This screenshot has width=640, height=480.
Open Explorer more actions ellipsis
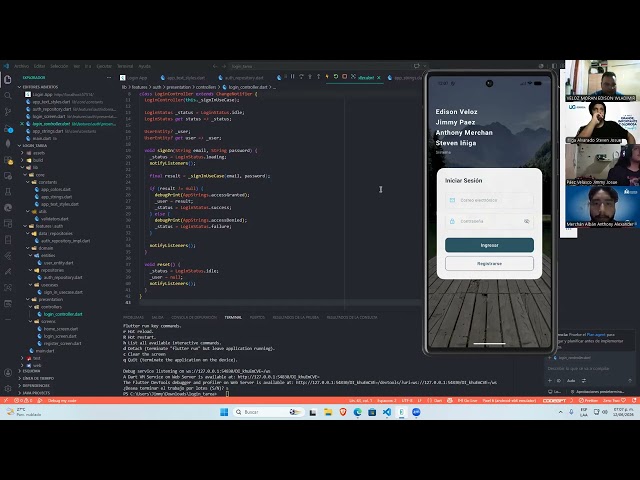point(109,78)
